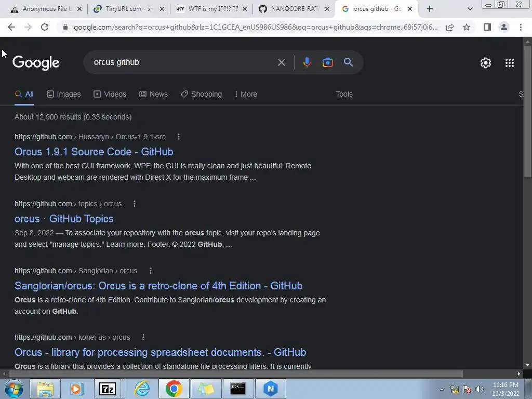
Task: Open the clock showing 11:16 PM
Action: [x=506, y=389]
